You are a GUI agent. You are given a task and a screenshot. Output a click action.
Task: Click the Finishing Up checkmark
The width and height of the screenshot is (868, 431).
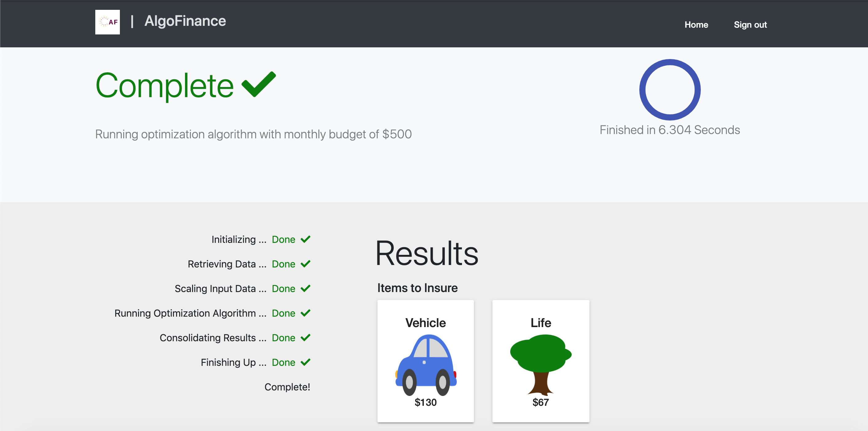coord(305,362)
